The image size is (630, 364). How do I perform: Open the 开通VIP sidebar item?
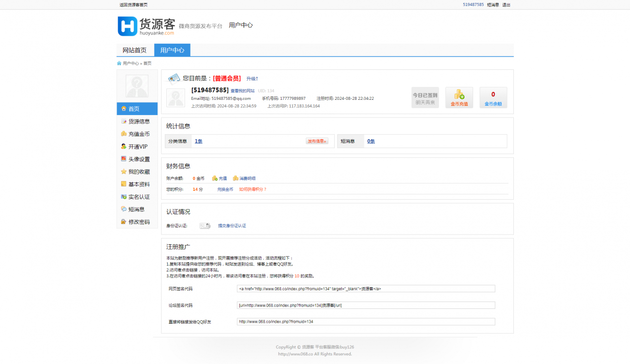[x=139, y=146]
